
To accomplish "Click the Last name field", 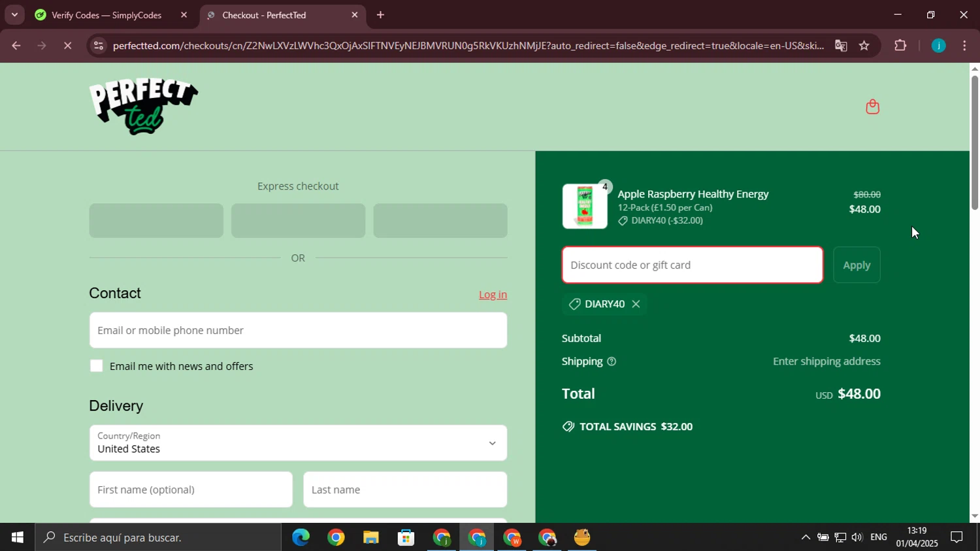I will point(405,490).
